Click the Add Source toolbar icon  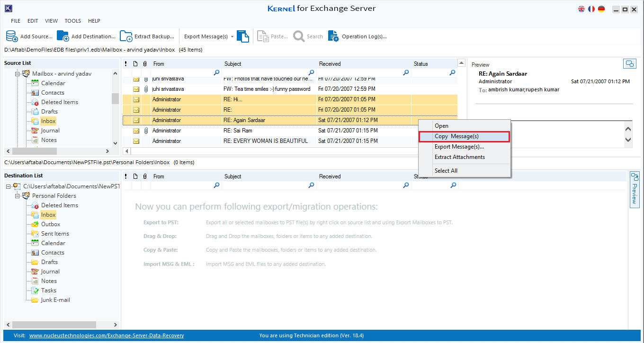click(x=12, y=36)
